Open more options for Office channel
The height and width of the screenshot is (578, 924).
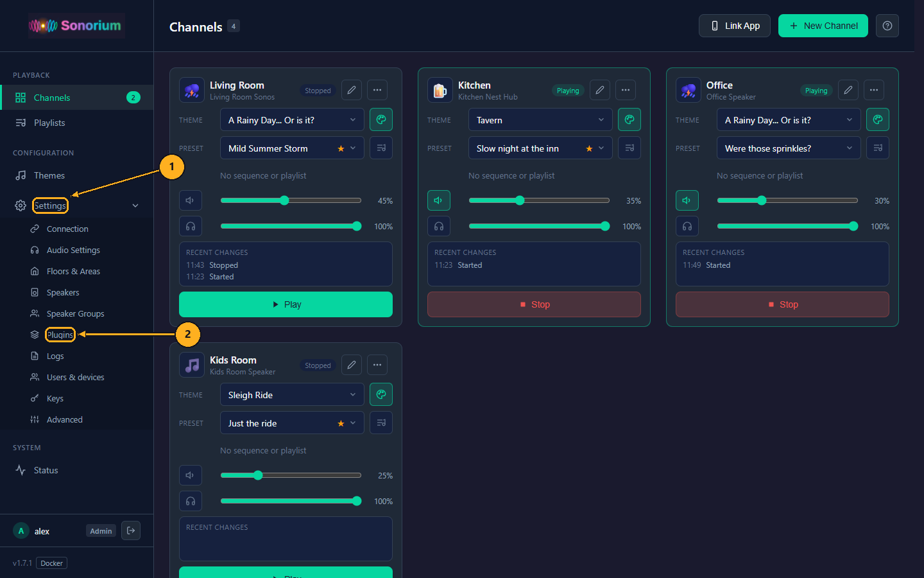(x=874, y=90)
